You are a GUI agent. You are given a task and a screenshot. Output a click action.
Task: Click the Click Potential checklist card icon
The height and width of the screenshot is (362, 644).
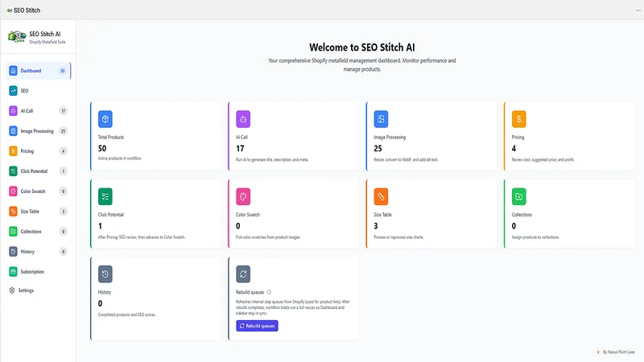[x=105, y=196]
